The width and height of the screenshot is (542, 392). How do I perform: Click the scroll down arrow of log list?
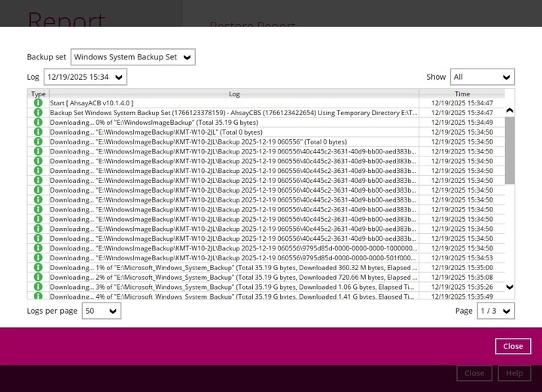click(510, 287)
